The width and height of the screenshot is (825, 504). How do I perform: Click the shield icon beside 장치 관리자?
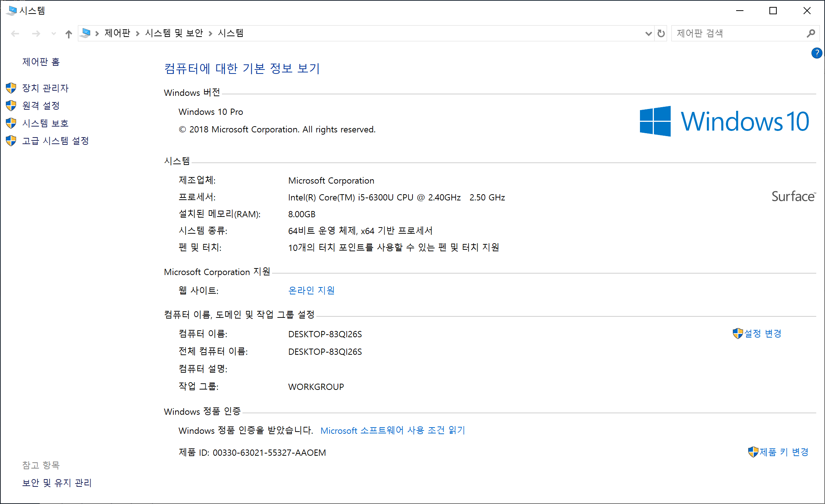pyautogui.click(x=11, y=88)
